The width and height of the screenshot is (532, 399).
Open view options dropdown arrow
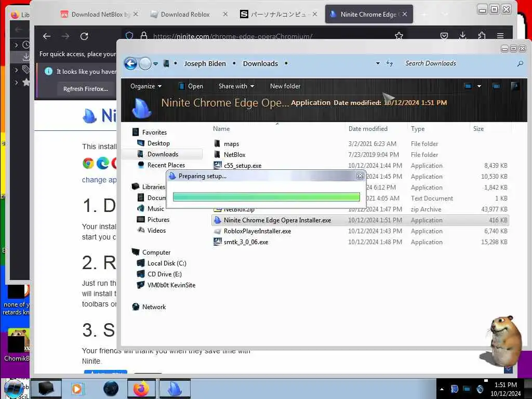point(479,86)
